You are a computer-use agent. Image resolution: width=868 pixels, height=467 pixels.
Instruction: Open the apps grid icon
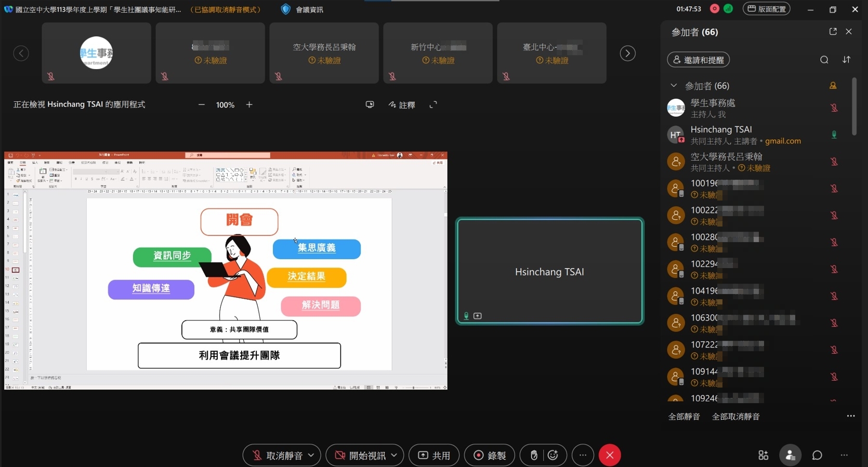click(763, 456)
